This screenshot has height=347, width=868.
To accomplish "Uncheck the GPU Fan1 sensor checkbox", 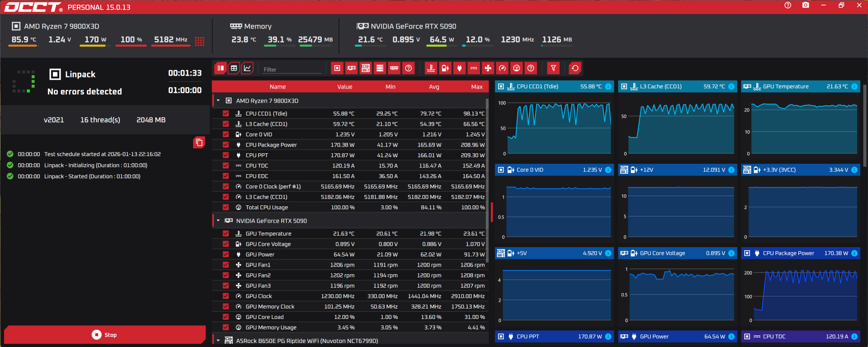I will pyautogui.click(x=226, y=265).
